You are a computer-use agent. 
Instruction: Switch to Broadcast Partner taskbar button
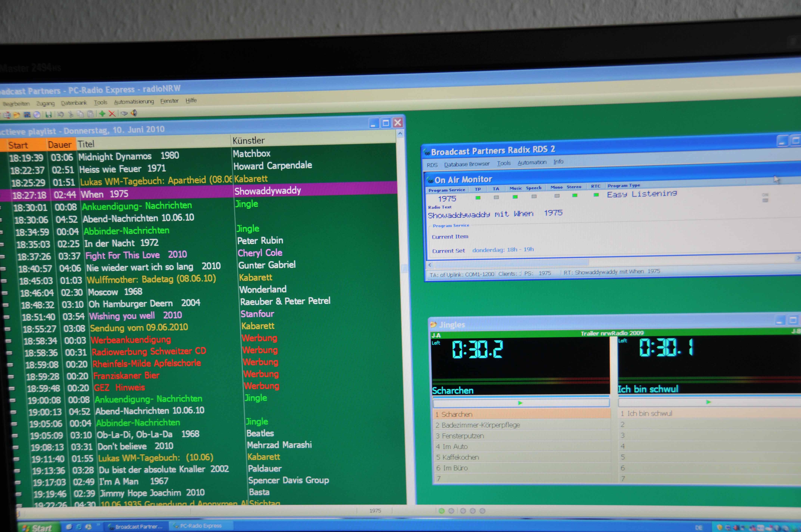point(136,527)
